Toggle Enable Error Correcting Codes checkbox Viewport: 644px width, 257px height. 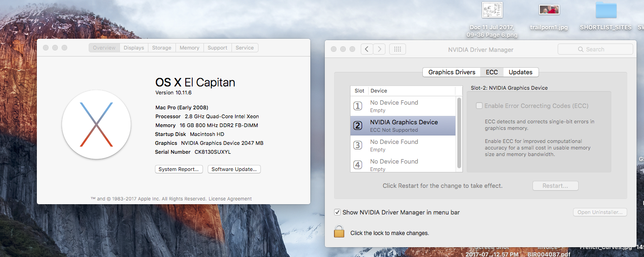[479, 106]
